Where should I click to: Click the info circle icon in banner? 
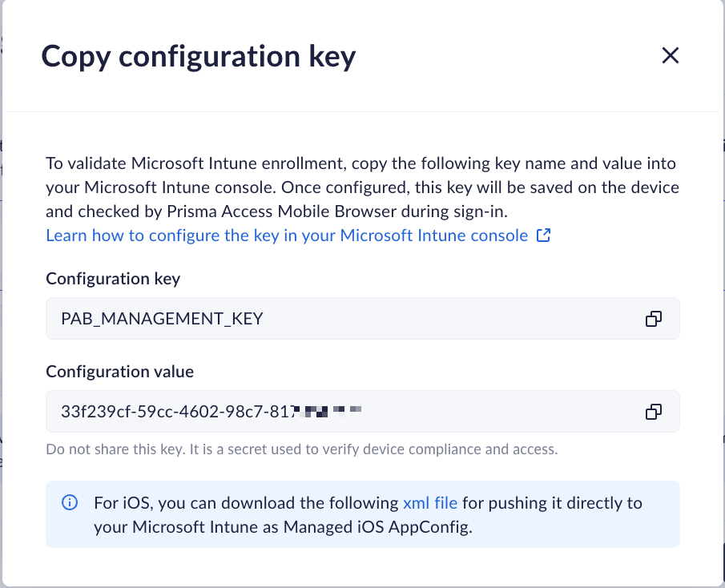(x=70, y=503)
